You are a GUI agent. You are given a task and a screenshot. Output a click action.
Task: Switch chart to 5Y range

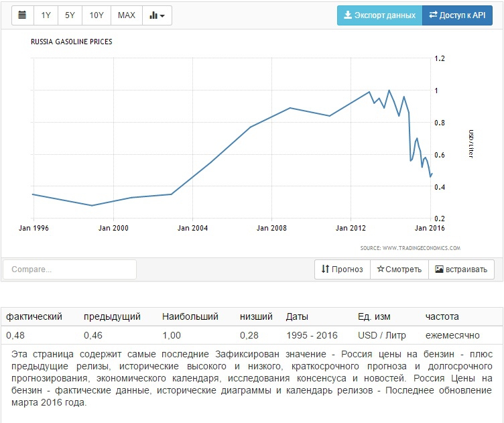tap(70, 15)
